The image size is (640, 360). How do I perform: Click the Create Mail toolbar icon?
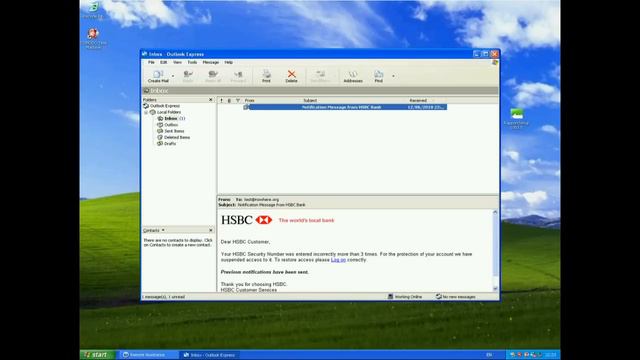(158, 76)
